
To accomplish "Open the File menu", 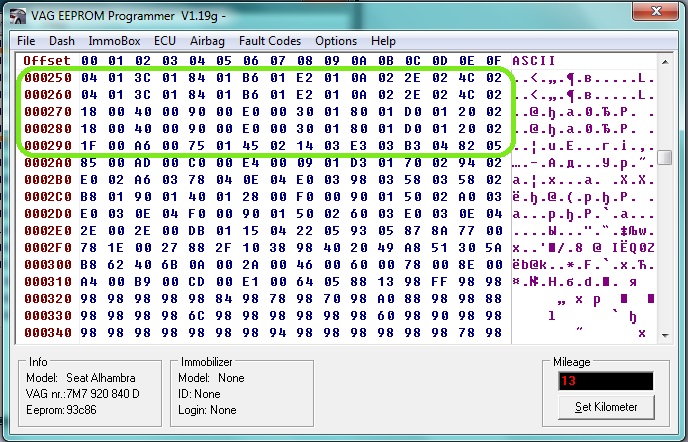I will 26,41.
